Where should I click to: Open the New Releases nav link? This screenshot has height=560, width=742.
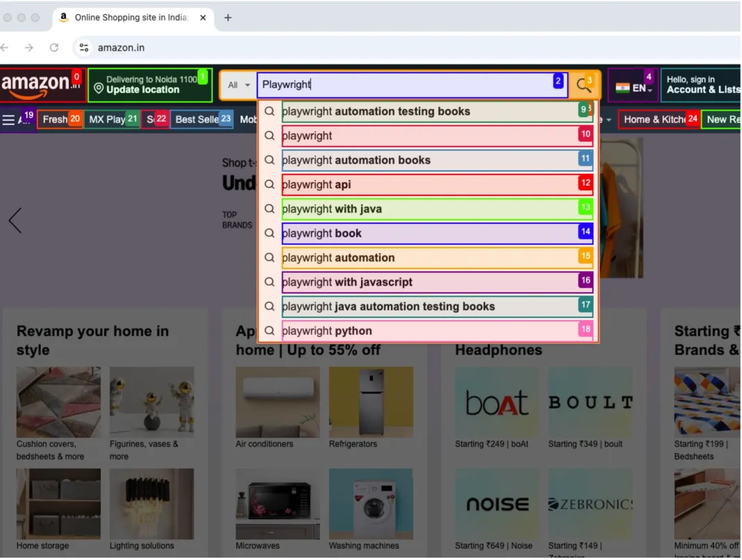722,120
